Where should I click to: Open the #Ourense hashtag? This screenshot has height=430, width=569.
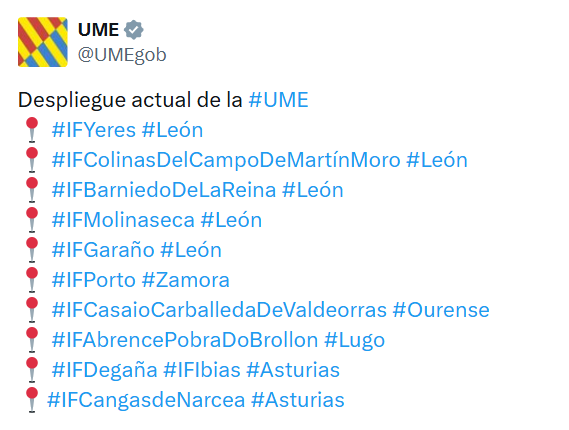click(x=441, y=310)
